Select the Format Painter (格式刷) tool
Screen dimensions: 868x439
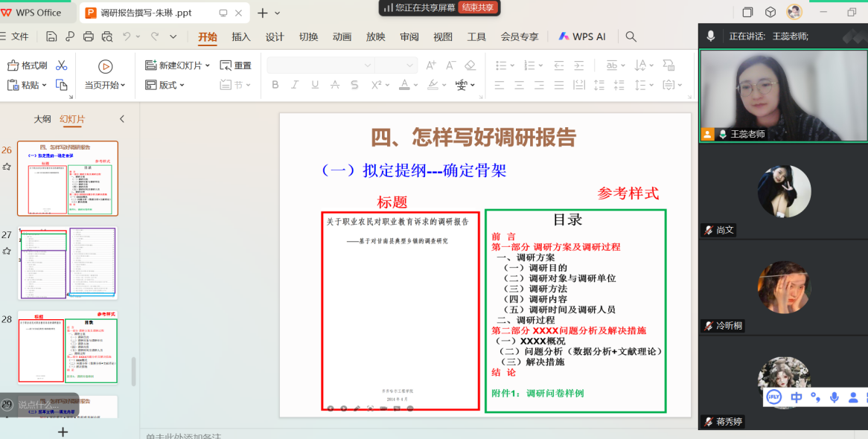[28, 65]
